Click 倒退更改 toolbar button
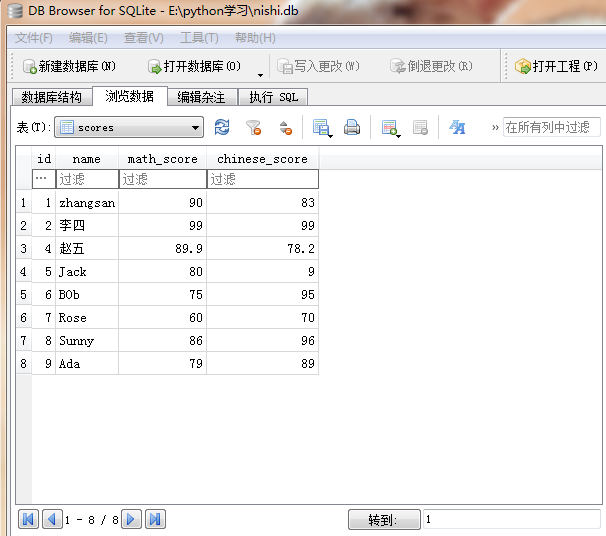 point(431,66)
